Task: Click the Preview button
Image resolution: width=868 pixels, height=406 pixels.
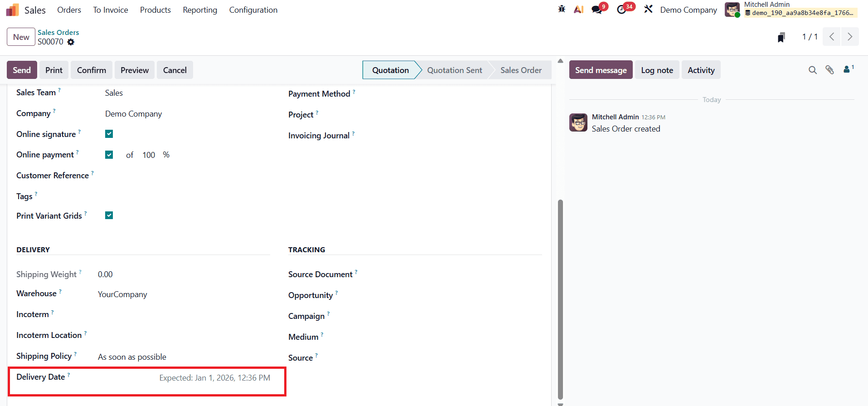Action: coord(135,70)
